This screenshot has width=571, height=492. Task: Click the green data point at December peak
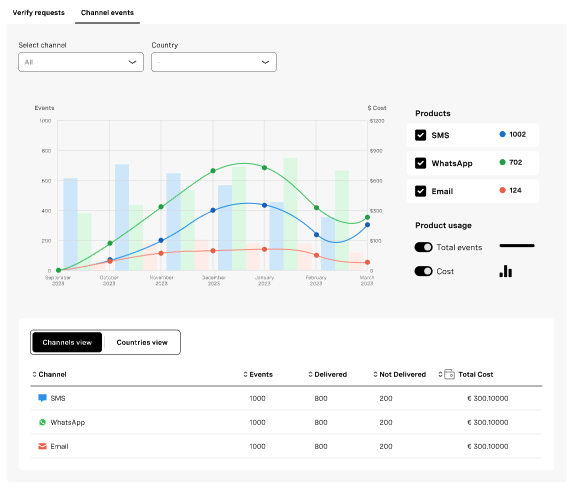coord(213,170)
